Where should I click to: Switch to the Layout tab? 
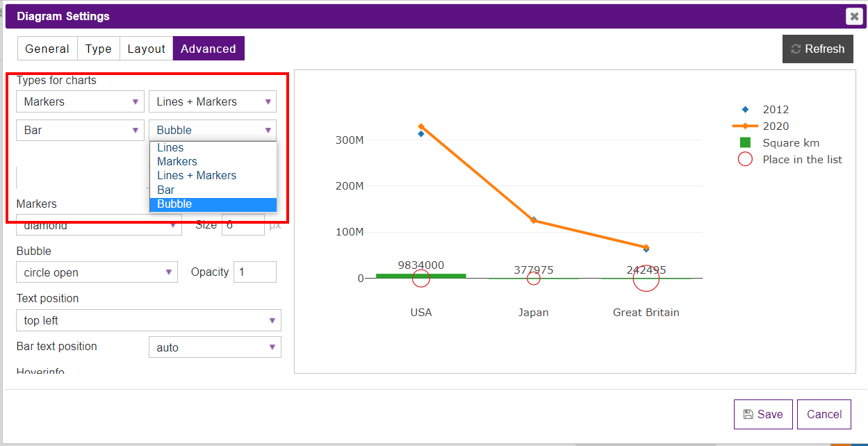(146, 49)
